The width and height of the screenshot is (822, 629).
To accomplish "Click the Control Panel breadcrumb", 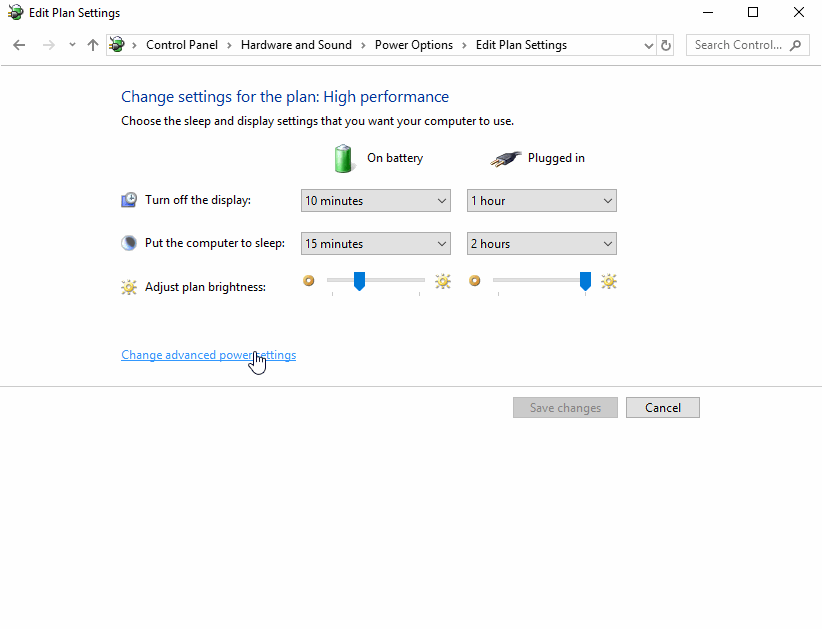I will click(x=181, y=45).
